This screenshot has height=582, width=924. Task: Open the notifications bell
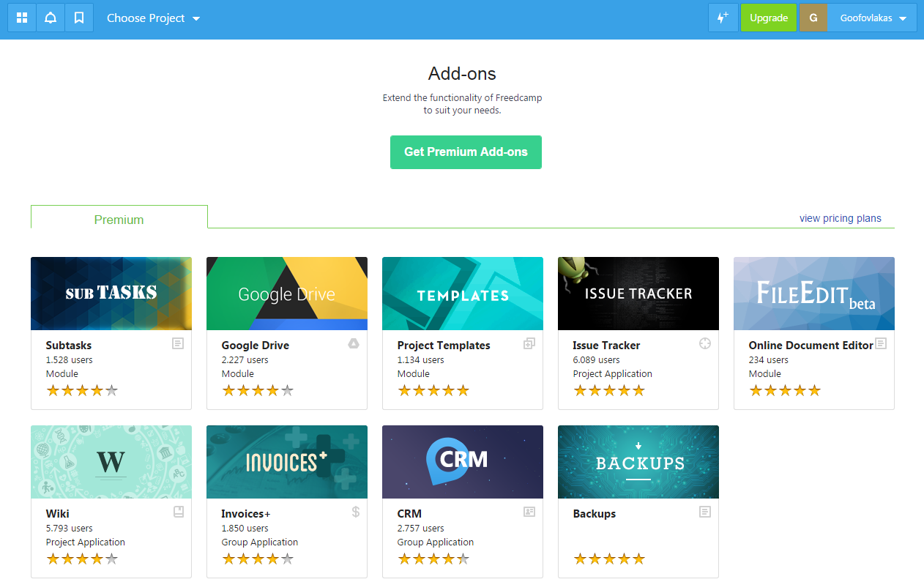point(51,18)
